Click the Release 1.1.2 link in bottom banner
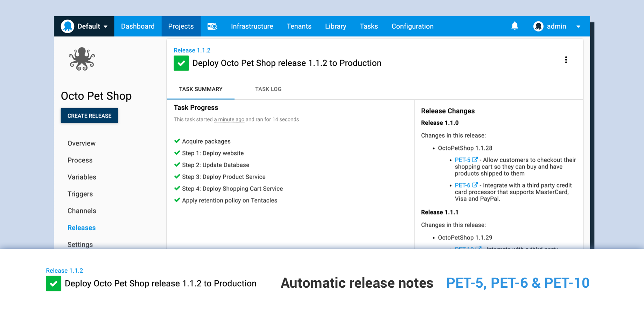644x315 pixels. click(64, 271)
